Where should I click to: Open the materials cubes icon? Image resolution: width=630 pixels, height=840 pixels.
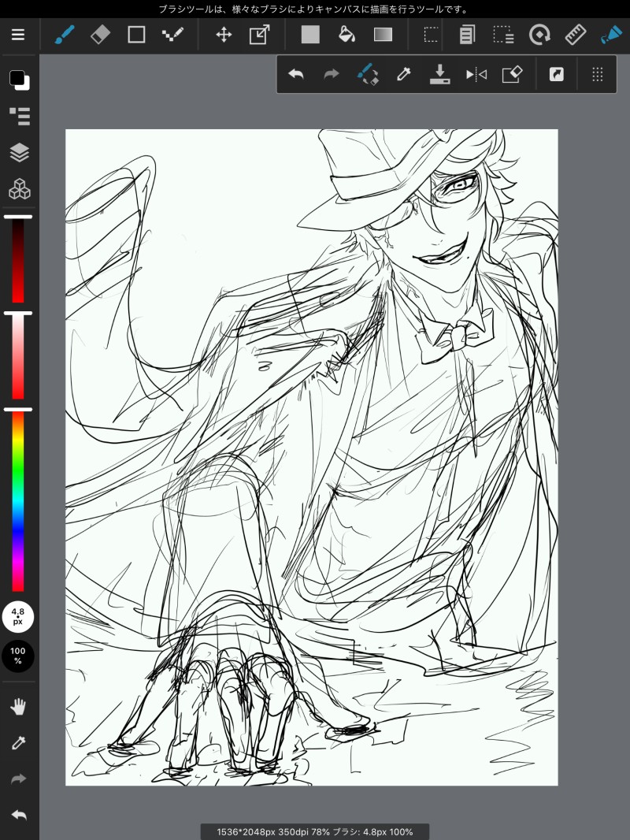pyautogui.click(x=19, y=189)
